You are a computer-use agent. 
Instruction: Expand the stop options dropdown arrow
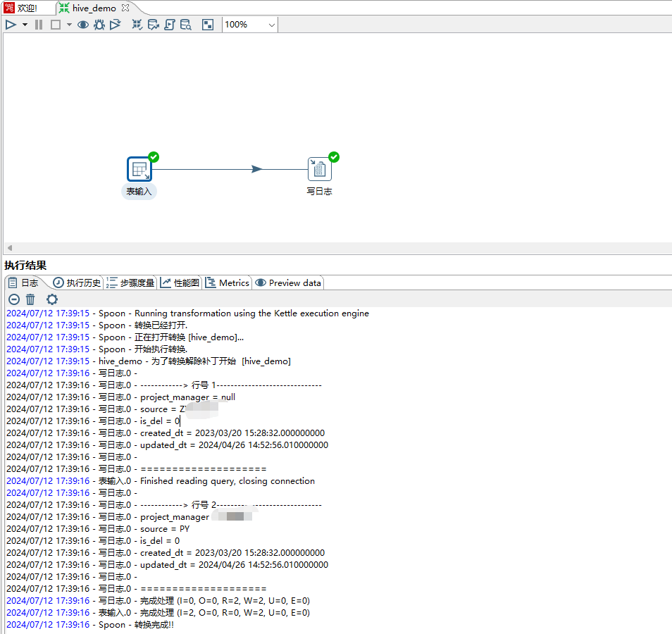[x=69, y=25]
